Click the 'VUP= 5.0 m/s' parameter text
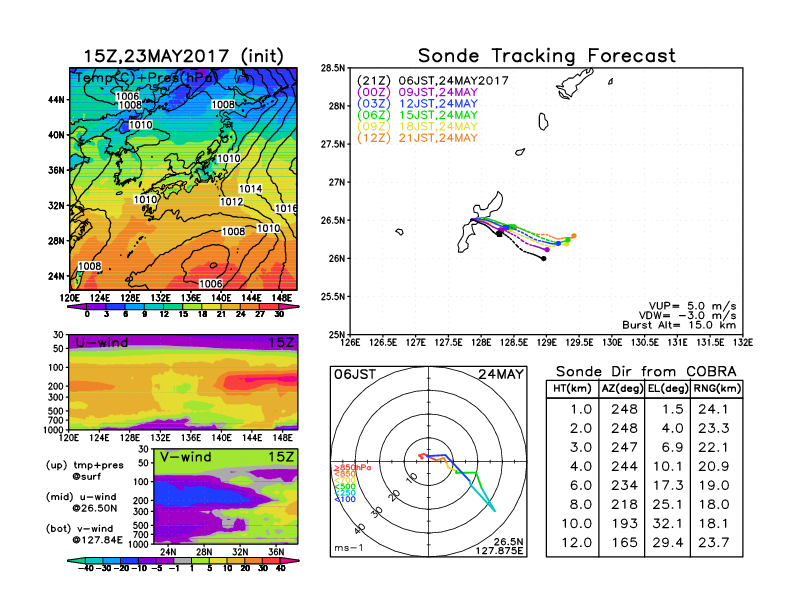This screenshot has height=612, width=792. [x=692, y=306]
